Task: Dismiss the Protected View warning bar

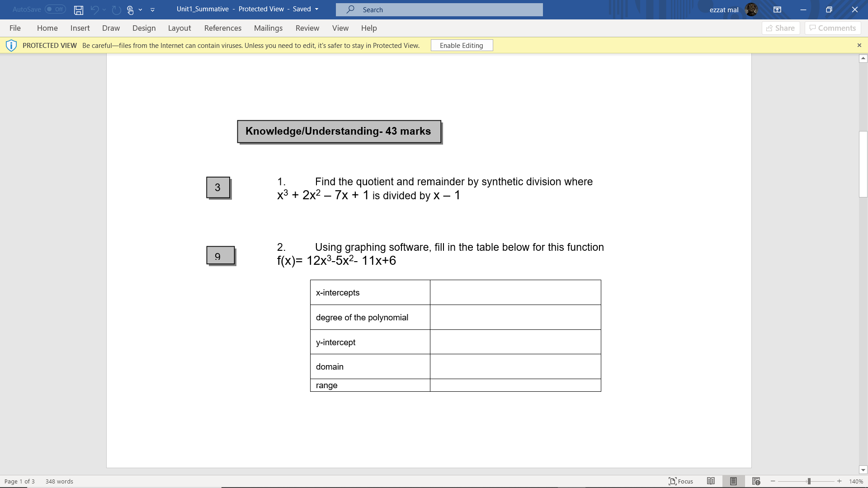Action: (859, 45)
